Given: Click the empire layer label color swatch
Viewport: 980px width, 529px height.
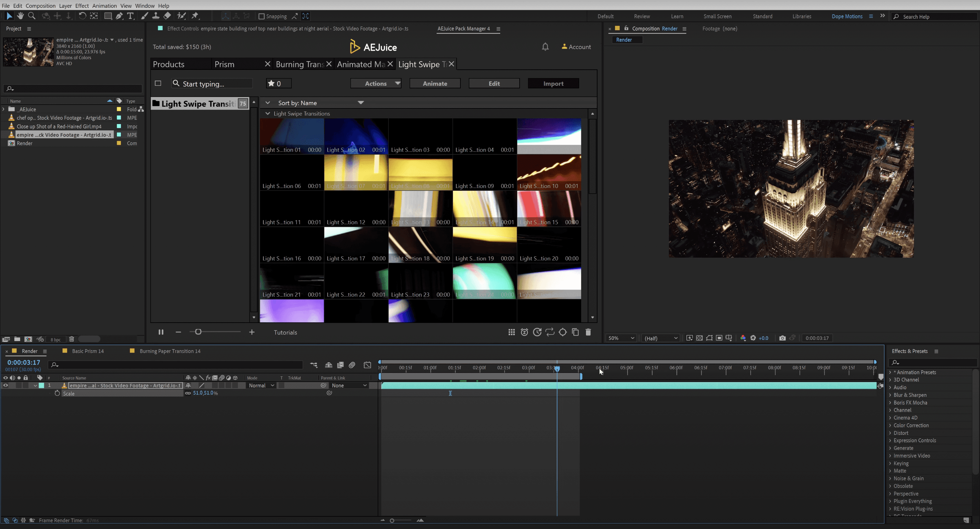Looking at the screenshot, I should pyautogui.click(x=42, y=385).
